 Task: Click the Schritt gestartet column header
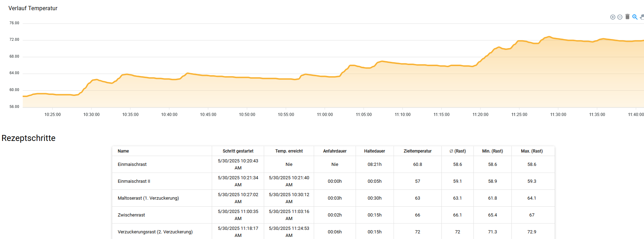point(238,151)
